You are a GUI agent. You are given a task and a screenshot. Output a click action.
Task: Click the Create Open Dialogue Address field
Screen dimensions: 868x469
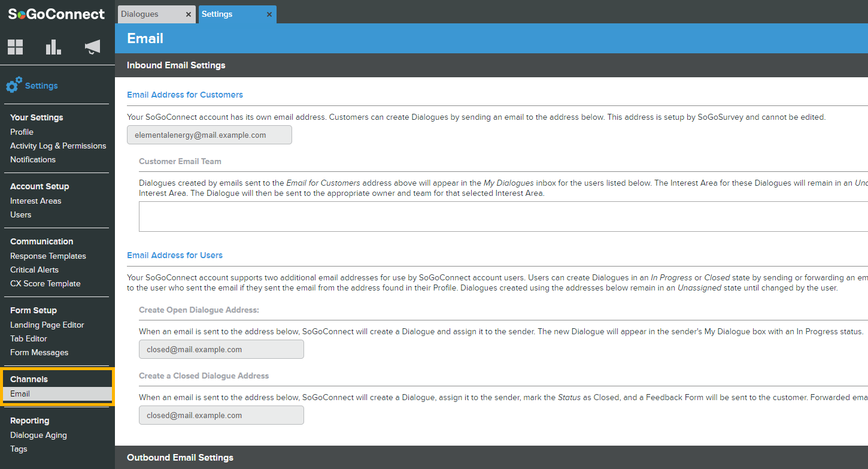point(221,349)
